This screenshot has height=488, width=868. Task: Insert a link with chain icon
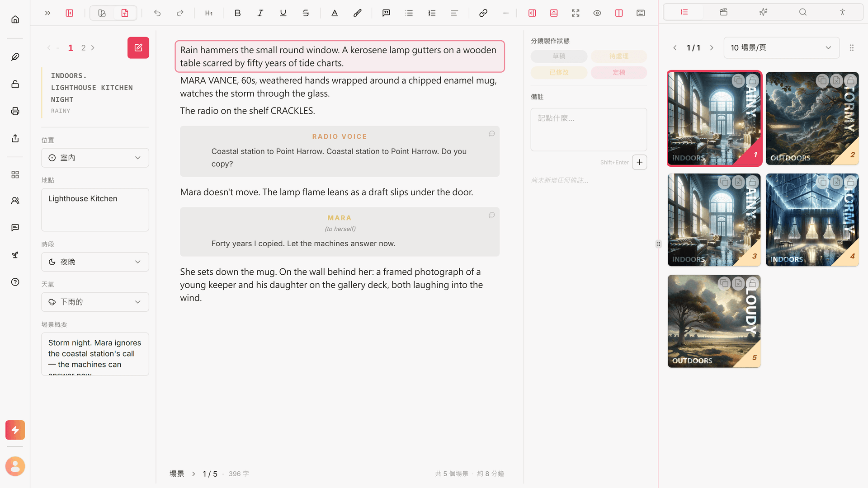click(x=483, y=13)
